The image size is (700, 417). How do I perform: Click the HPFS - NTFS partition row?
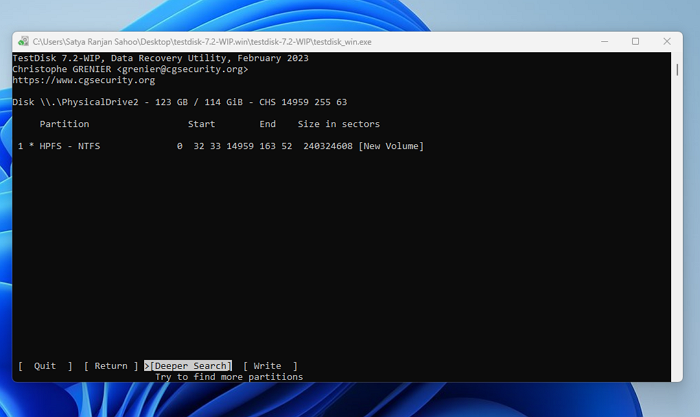point(221,146)
